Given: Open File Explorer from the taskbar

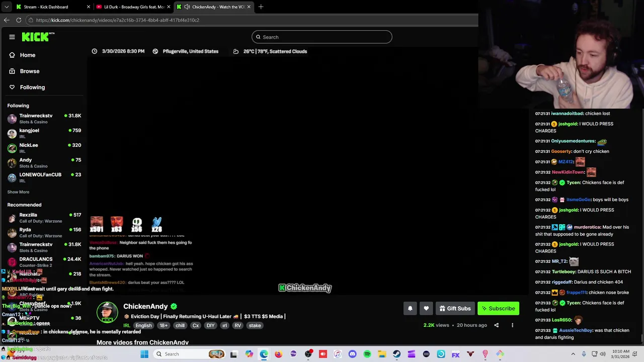Looking at the screenshot, I should pyautogui.click(x=382, y=354).
